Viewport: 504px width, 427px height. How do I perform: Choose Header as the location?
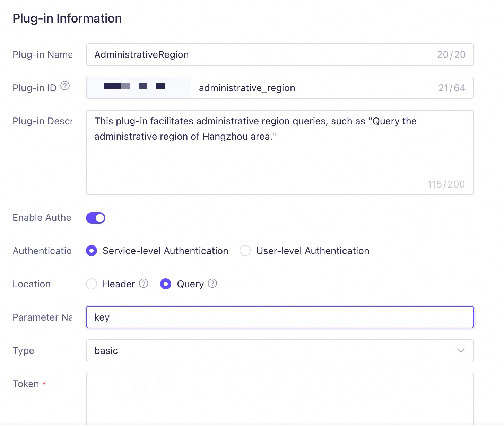pyautogui.click(x=92, y=284)
